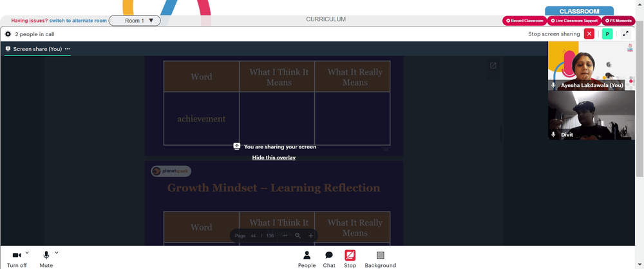
Task: Mute the microphone
Action: (x=46, y=256)
